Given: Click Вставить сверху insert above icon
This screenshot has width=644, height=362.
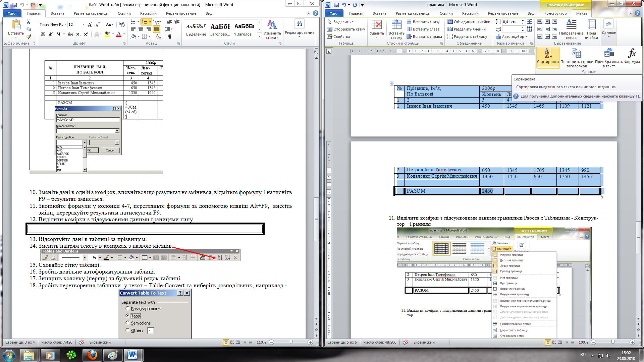Looking at the screenshot, I should tap(396, 25).
